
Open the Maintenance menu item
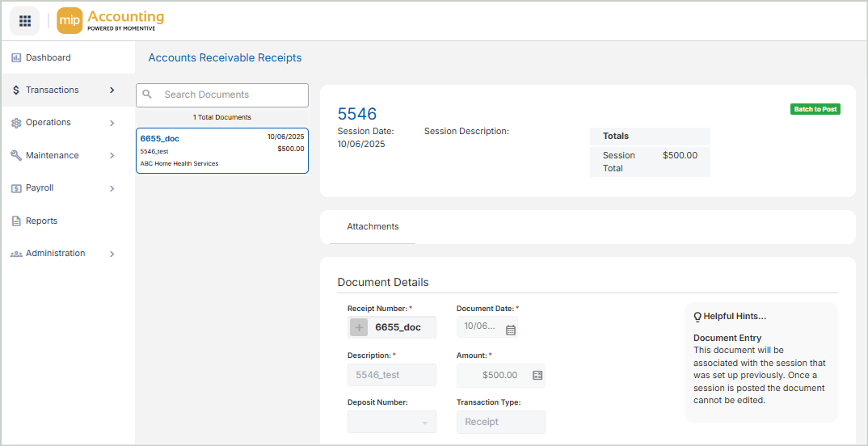[x=52, y=155]
